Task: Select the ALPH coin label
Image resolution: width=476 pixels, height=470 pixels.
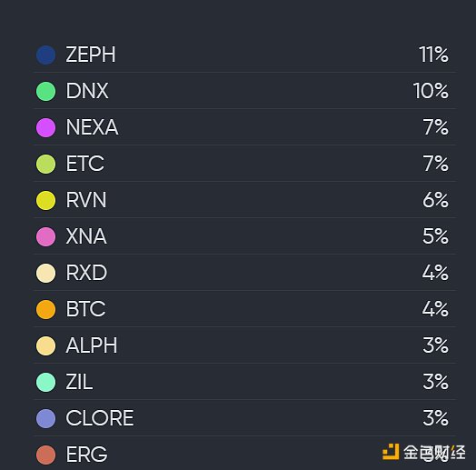Action: 92,345
